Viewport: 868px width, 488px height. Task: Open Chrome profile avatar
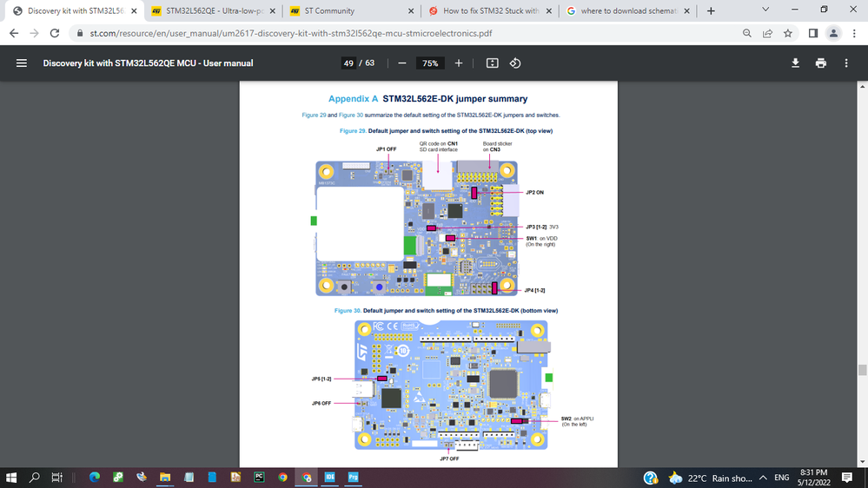tap(833, 33)
